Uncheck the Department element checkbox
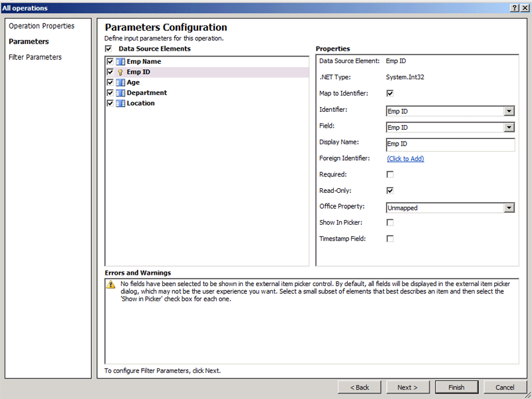 click(110, 93)
